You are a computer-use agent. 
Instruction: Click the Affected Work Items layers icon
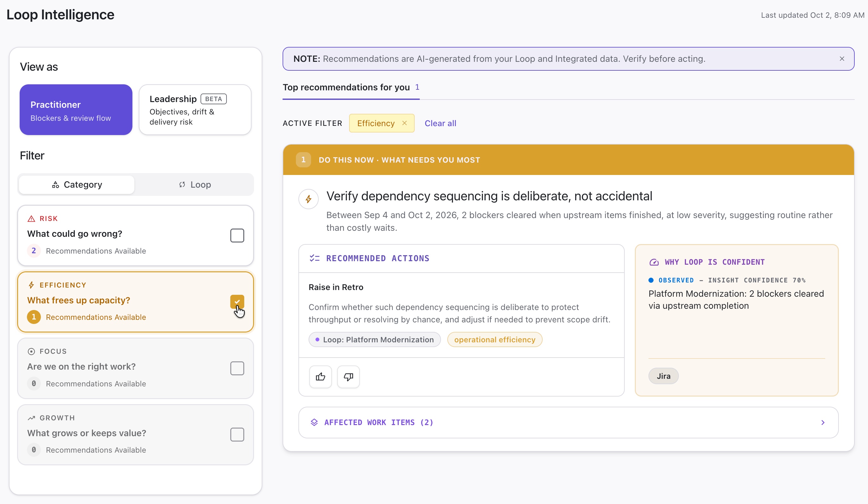pyautogui.click(x=314, y=422)
